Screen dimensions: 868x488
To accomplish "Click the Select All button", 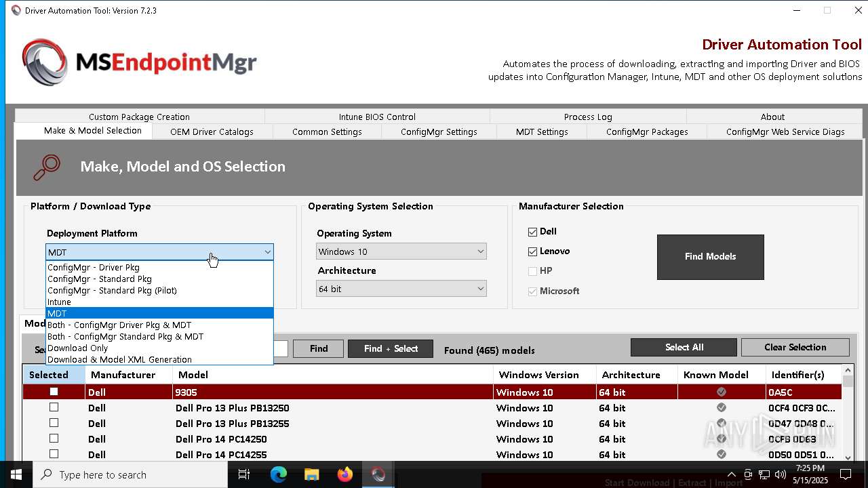I will click(684, 347).
